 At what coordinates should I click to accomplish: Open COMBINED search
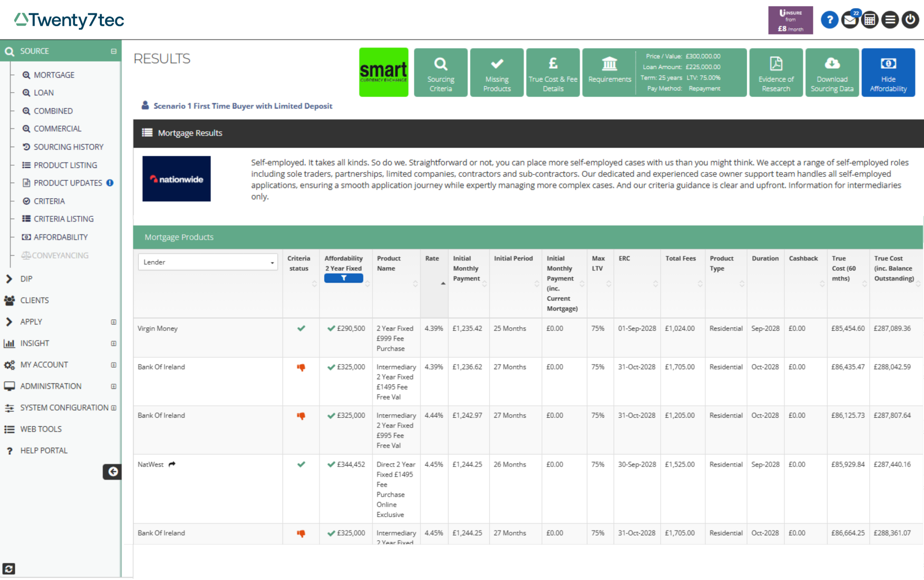tap(48, 111)
